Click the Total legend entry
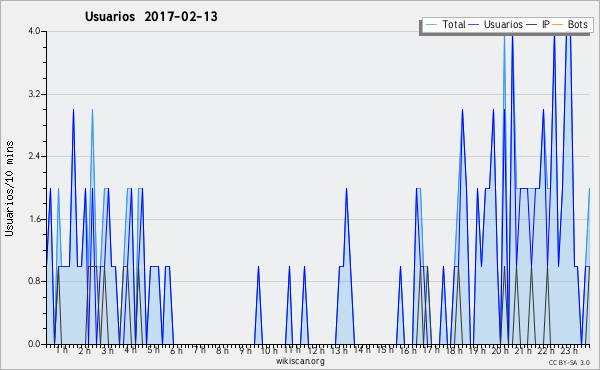This screenshot has width=600, height=370. pos(446,24)
